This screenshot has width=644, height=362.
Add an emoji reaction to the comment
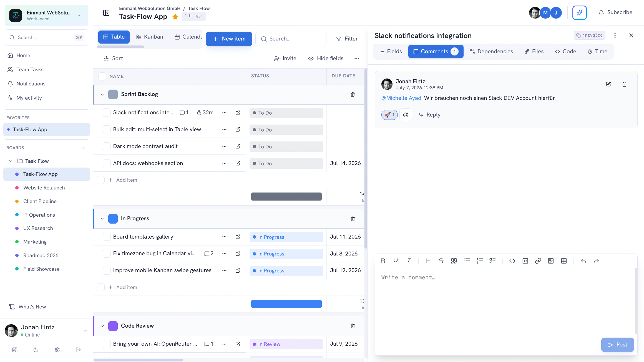pyautogui.click(x=406, y=115)
